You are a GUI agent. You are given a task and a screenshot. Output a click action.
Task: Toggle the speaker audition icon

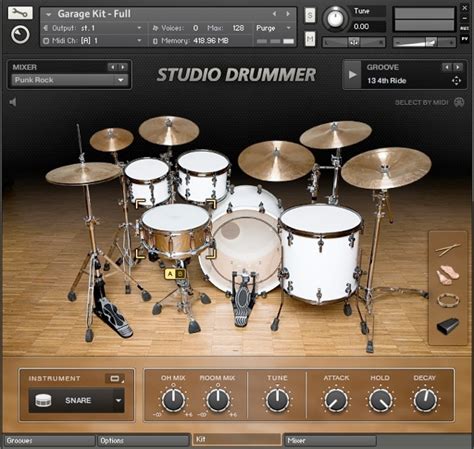click(x=13, y=102)
